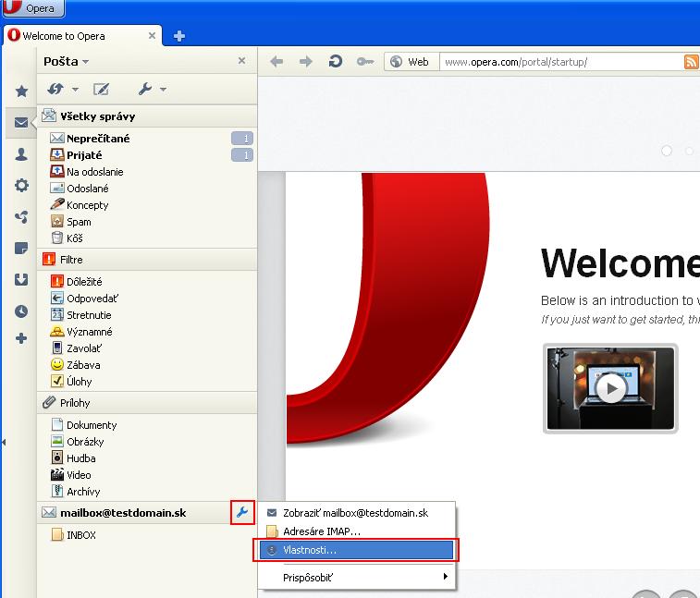The height and width of the screenshot is (598, 700).
Task: Show Obrázky attachments
Action: 147,442
